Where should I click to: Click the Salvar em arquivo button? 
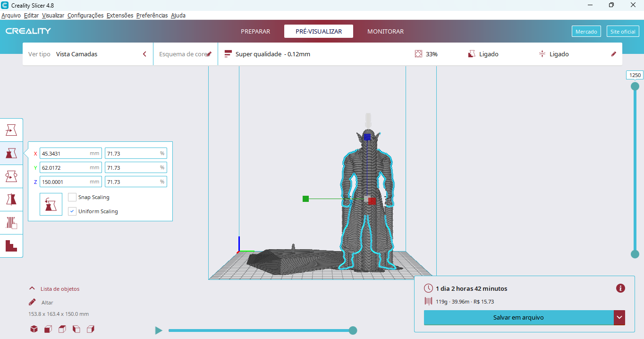coord(518,318)
